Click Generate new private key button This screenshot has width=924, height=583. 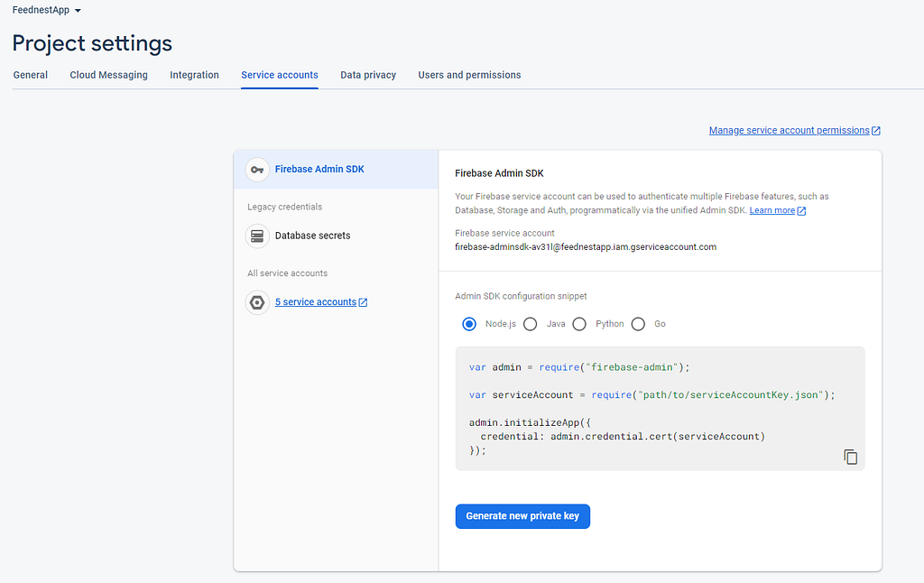[522, 516]
